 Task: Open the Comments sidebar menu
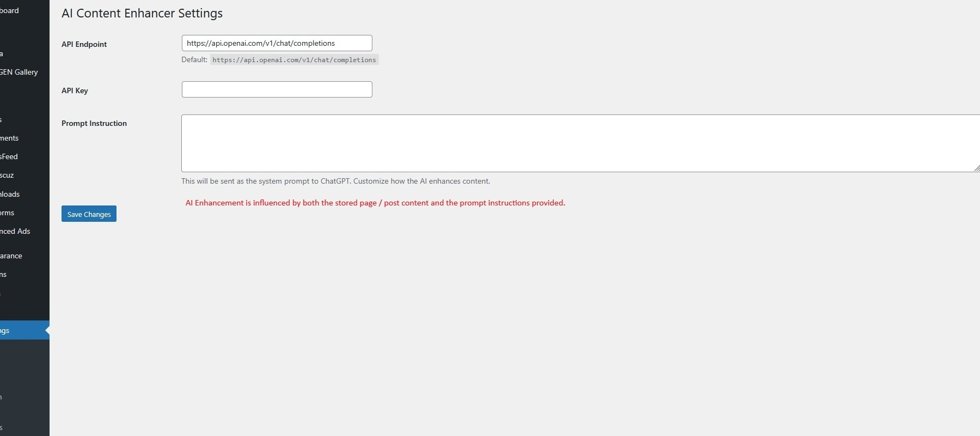click(x=10, y=138)
